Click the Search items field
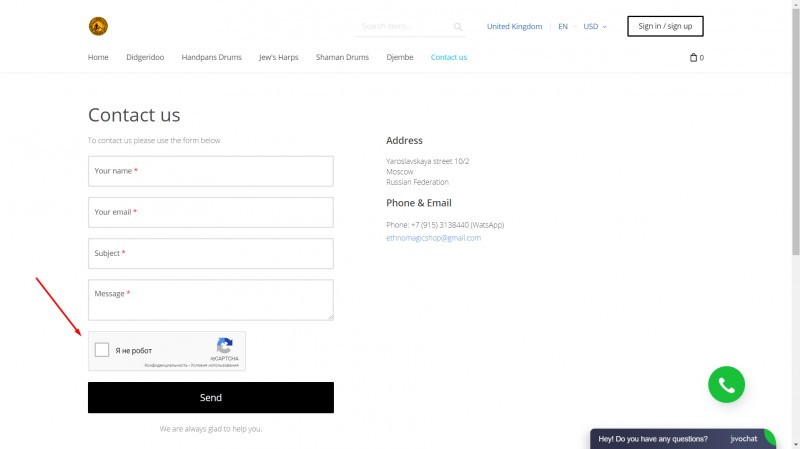 tap(405, 27)
